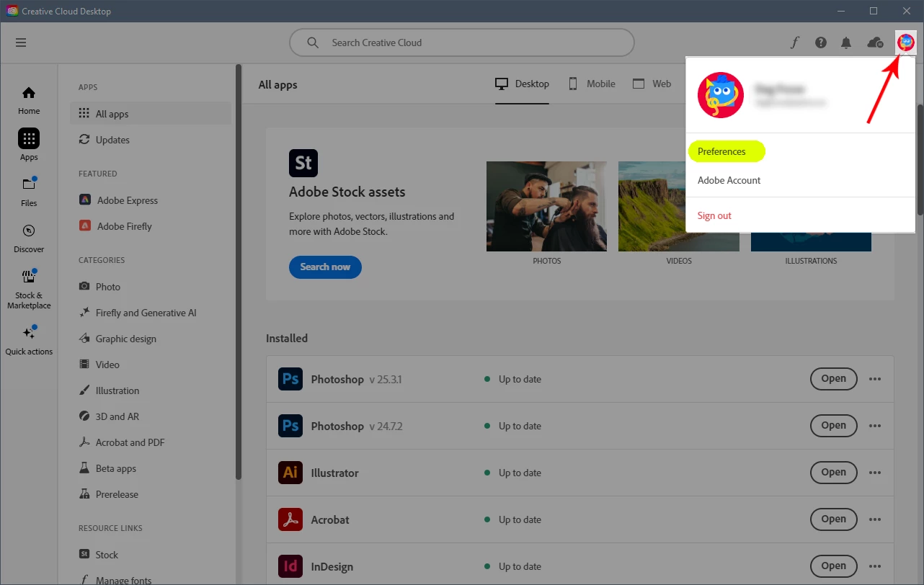Open Photoshop v 25.3.1

coord(833,379)
